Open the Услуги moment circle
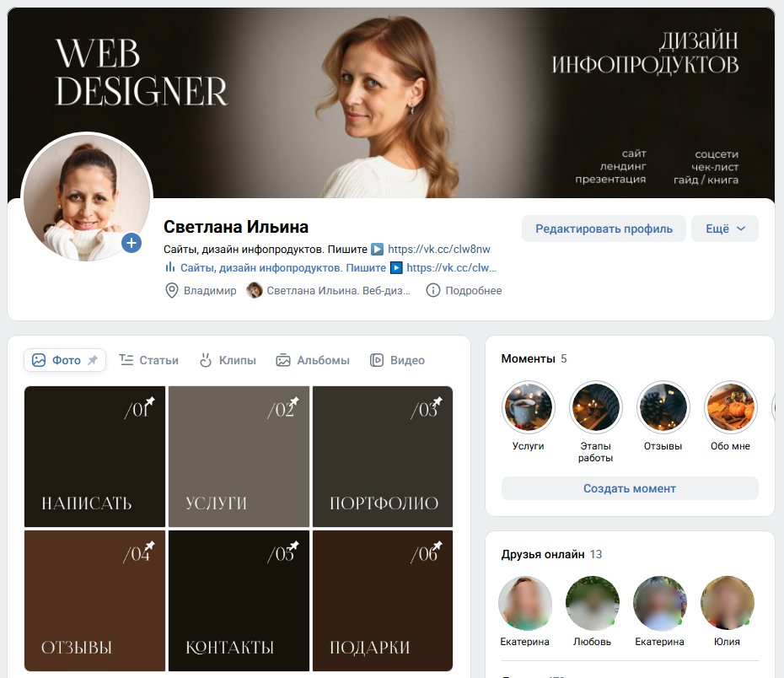 (x=528, y=407)
